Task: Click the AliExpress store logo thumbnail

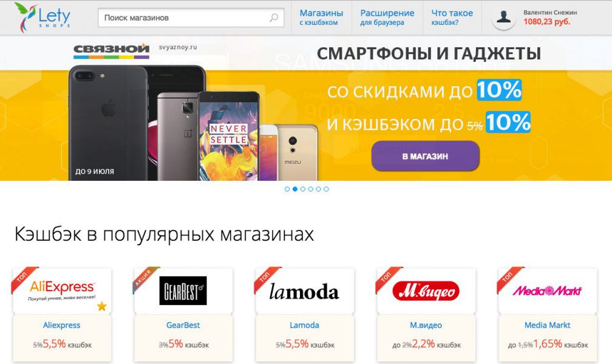Action: [62, 291]
